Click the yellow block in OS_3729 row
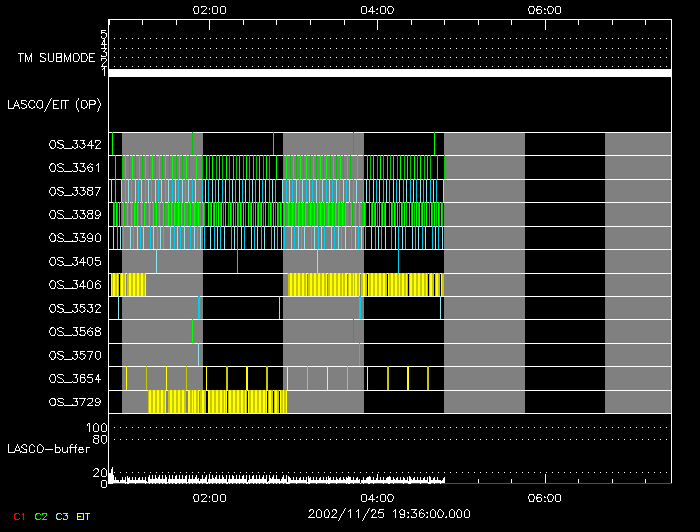 coord(217,401)
